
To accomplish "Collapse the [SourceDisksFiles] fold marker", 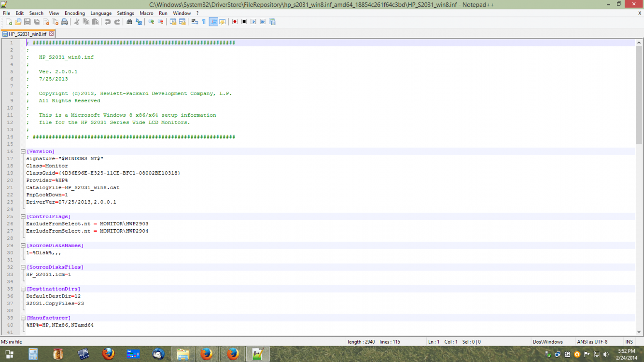I will click(23, 267).
